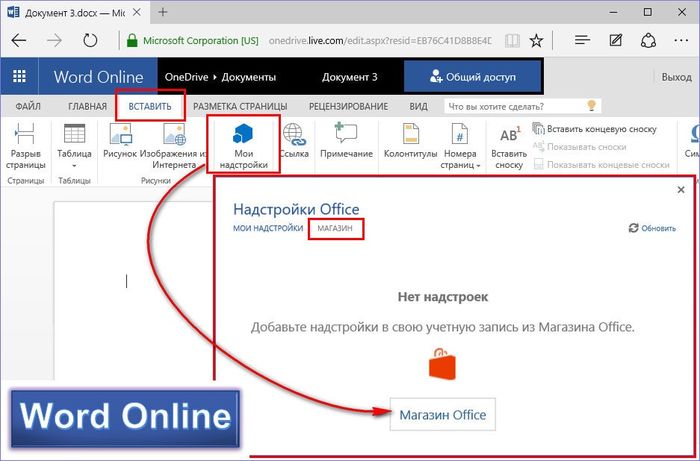Expand the Номера страниц dropdown
Screen dimensions: 700x461
click(461, 146)
